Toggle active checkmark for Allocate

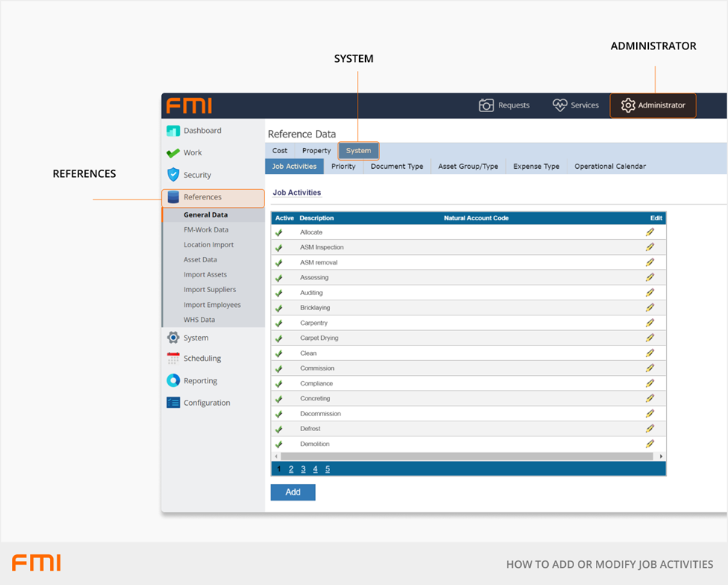pyautogui.click(x=279, y=232)
